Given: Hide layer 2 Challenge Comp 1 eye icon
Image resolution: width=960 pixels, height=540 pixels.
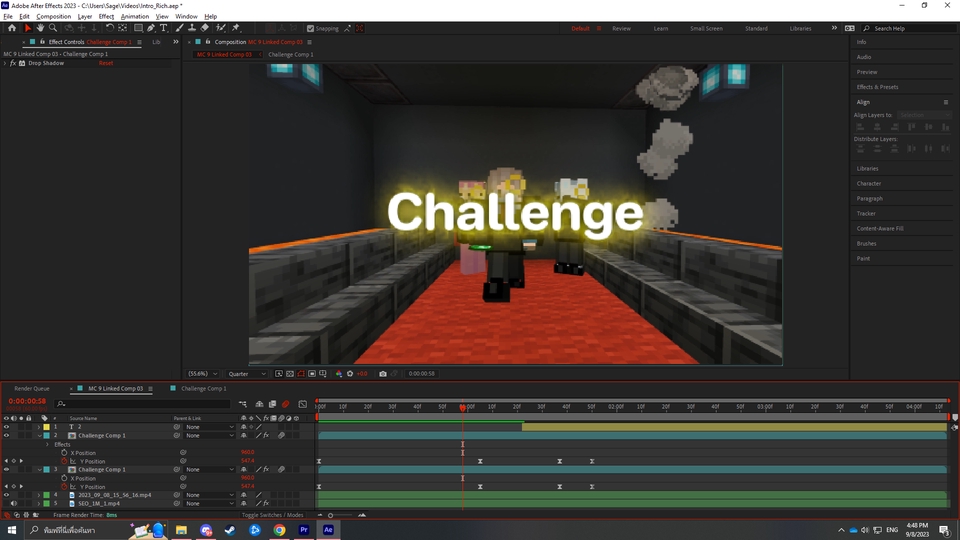Looking at the screenshot, I should [x=7, y=435].
